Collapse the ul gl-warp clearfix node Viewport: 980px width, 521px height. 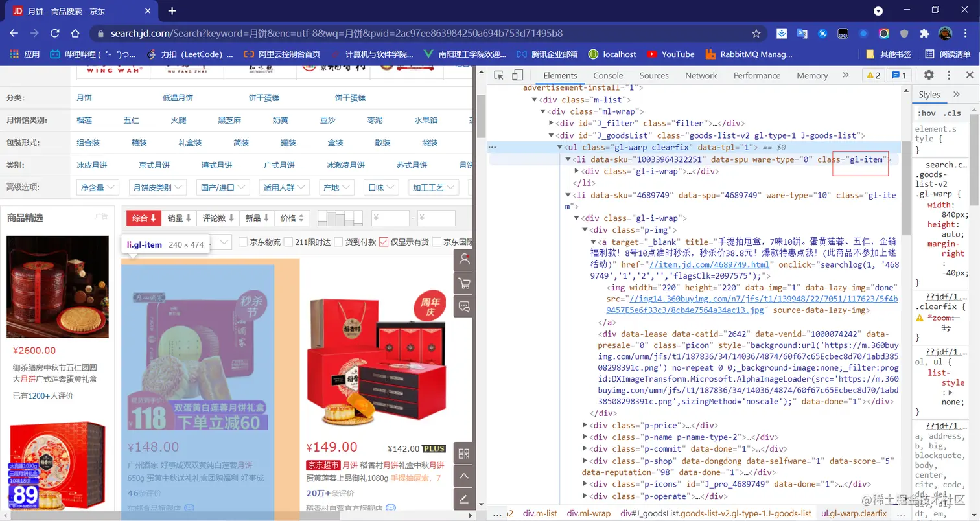(560, 147)
